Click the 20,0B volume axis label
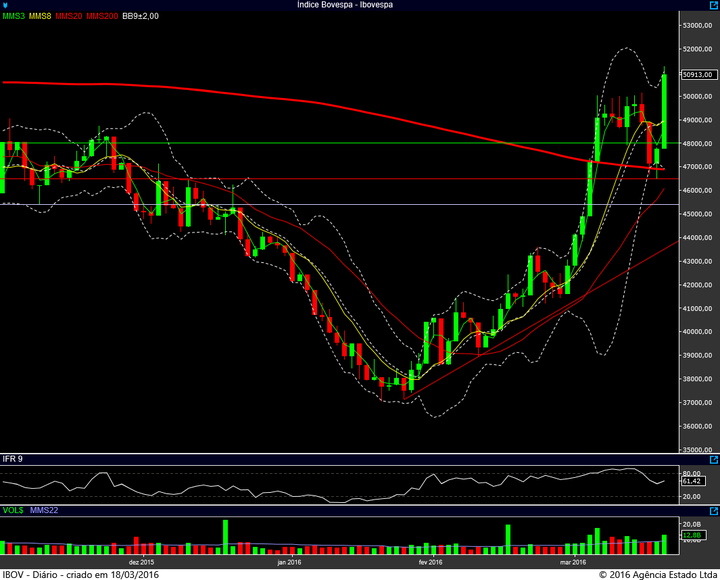Viewport: 720px width, 580px height. (692, 524)
